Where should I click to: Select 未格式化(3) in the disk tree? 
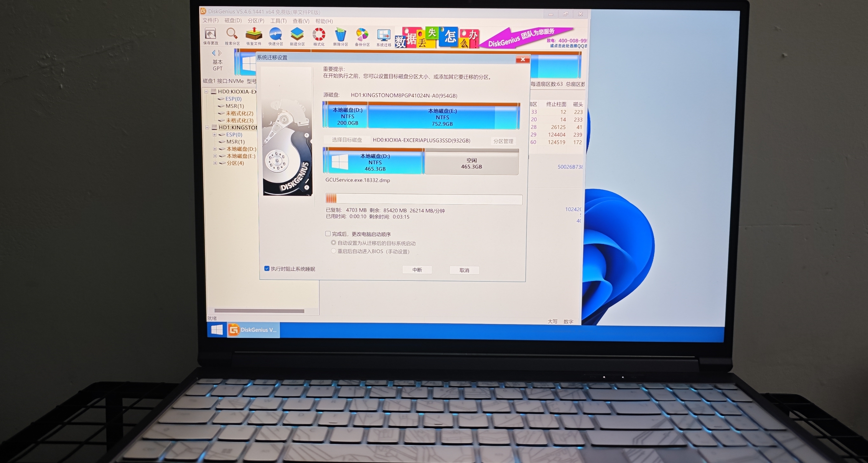[239, 120]
